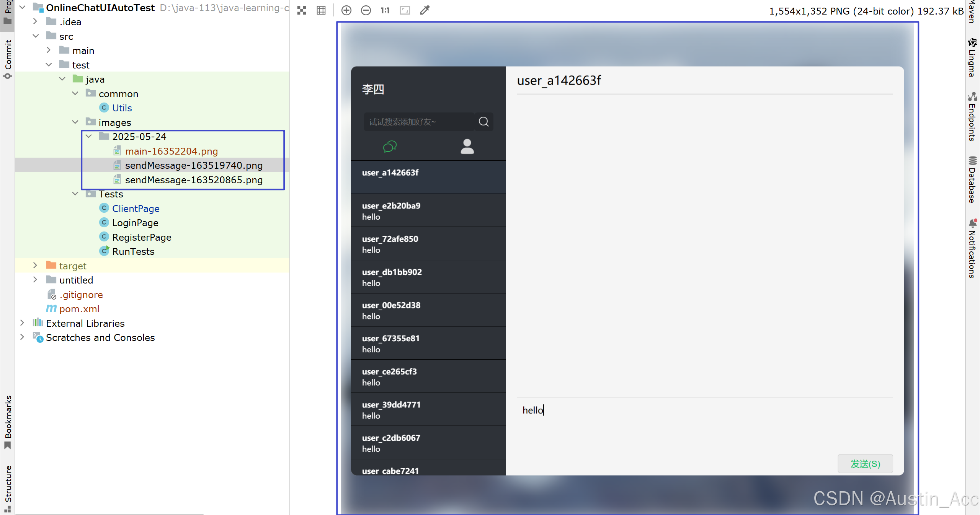This screenshot has height=515, width=980.
Task: Toggle the color picker eyedropper icon
Action: (x=425, y=10)
